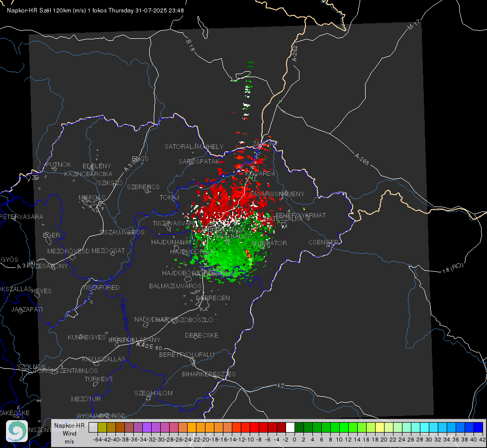Select the DEBRECEN city label
This screenshot has width=487, height=448.
click(x=213, y=298)
